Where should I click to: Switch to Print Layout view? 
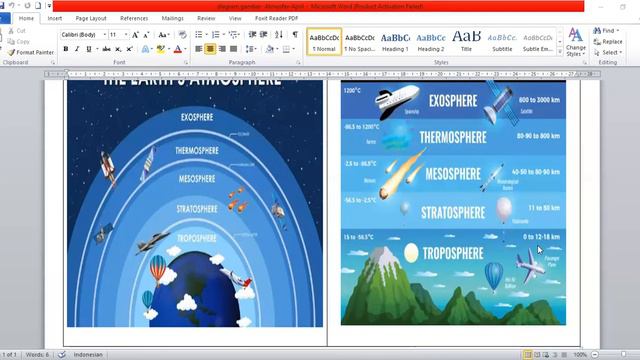528,355
